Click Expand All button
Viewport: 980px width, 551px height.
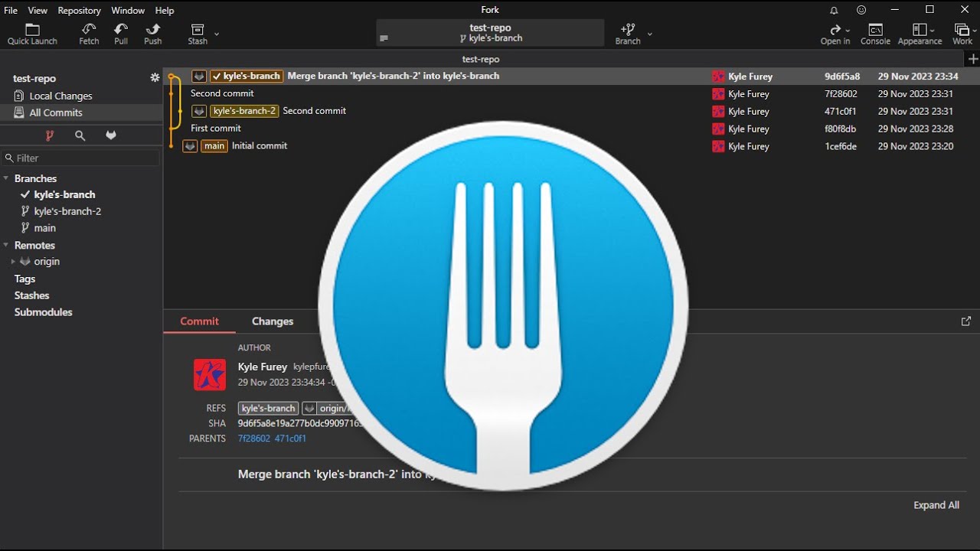click(936, 505)
